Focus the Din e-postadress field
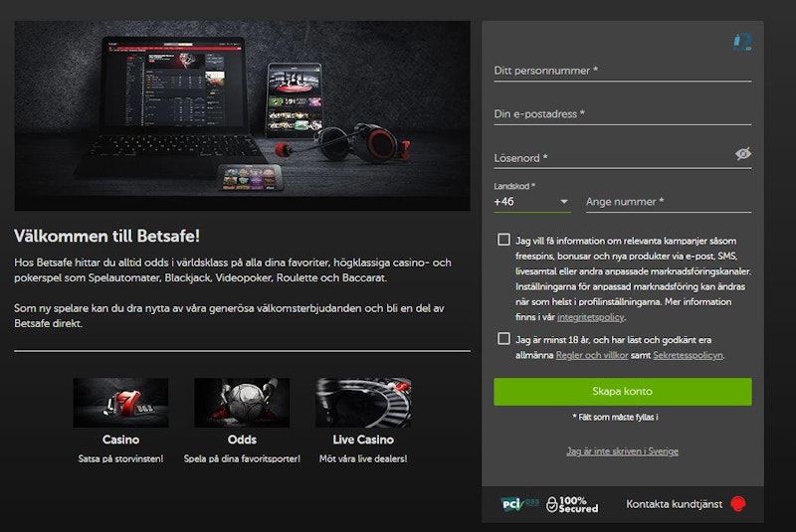Viewport: 796px width, 532px height. coord(623,114)
